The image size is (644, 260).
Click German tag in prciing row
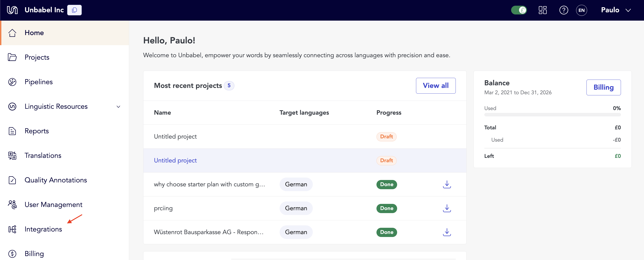coord(296,208)
